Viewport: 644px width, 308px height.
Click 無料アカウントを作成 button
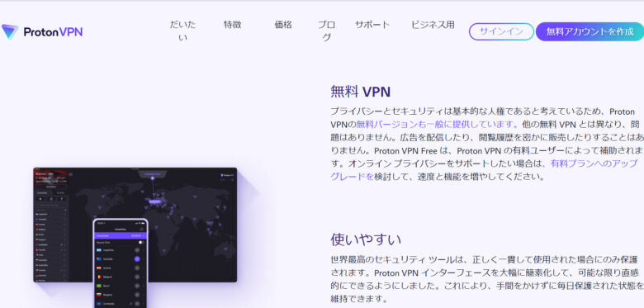(x=590, y=31)
